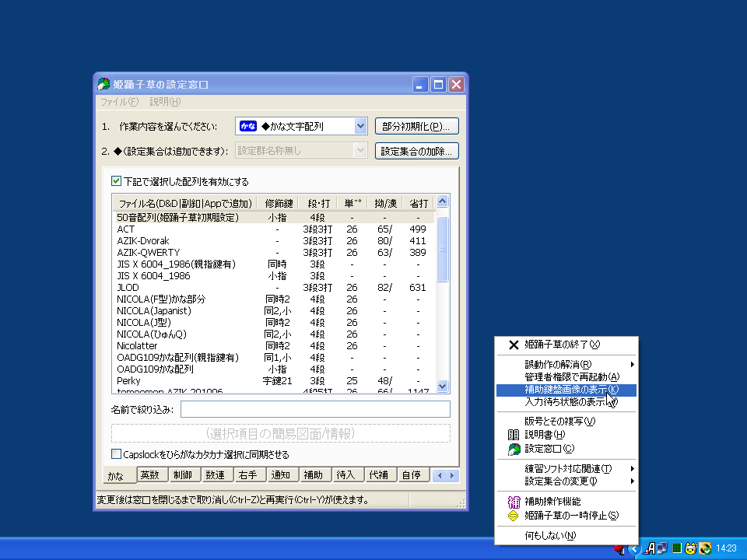The width and height of the screenshot is (747, 560).
Task: Select the Nicolatter row
Action: pos(274,345)
